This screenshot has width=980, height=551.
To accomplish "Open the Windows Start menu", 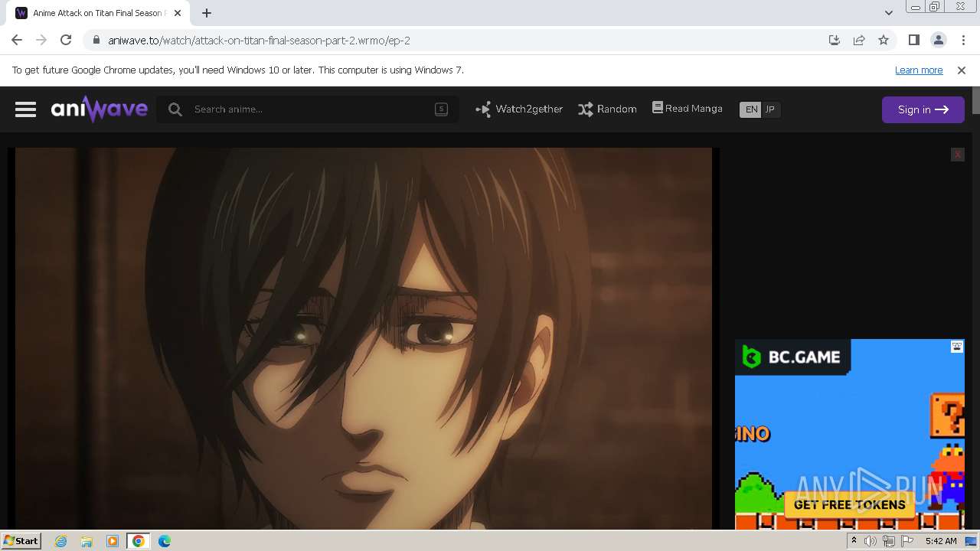I will click(21, 540).
